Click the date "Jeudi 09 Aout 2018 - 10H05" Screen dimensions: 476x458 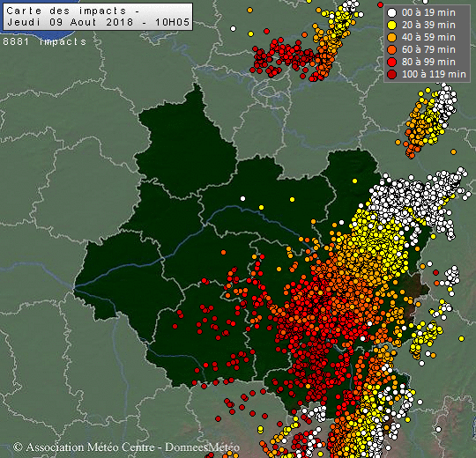click(x=99, y=22)
